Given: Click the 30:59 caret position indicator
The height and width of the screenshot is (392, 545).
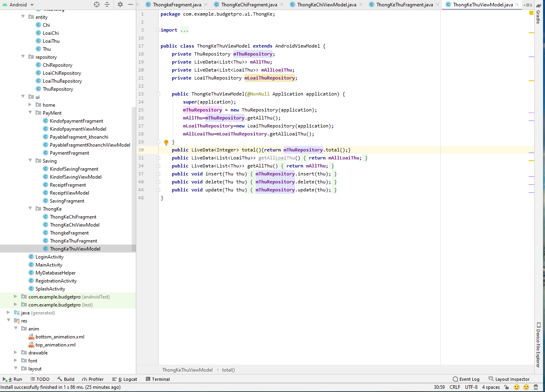Looking at the screenshot, I should pyautogui.click(x=439, y=387).
